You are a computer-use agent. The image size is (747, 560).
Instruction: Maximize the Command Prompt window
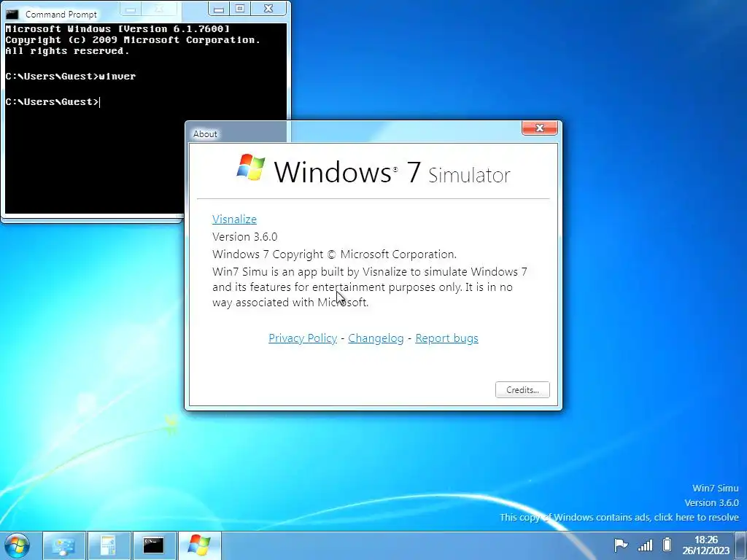pyautogui.click(x=240, y=9)
